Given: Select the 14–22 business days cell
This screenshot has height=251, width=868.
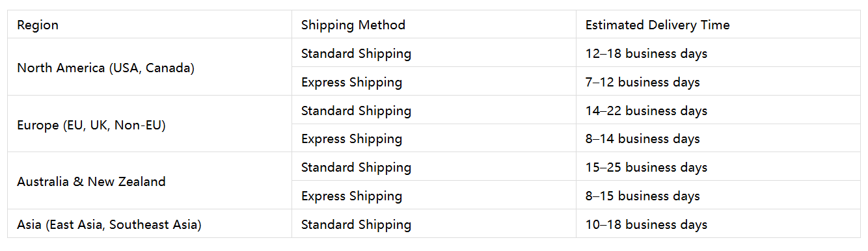Looking at the screenshot, I should tap(718, 111).
